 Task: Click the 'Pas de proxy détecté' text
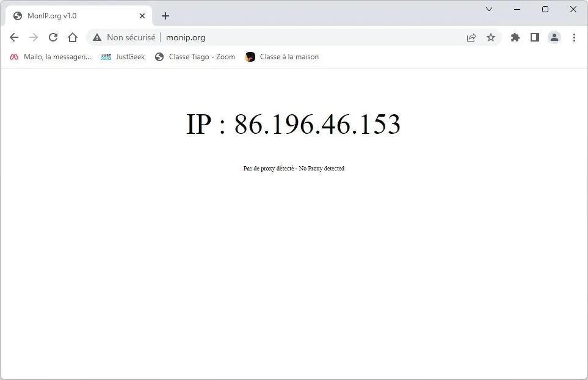click(x=269, y=169)
